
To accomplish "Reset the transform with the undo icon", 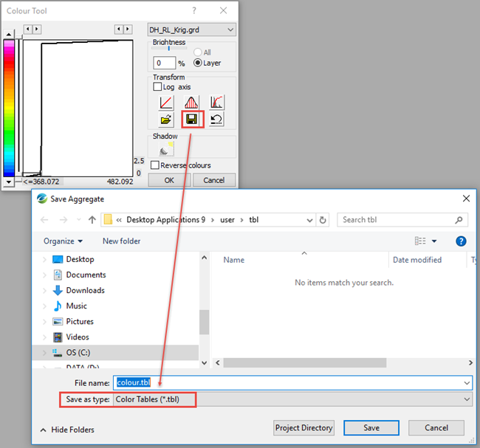I will (x=216, y=120).
